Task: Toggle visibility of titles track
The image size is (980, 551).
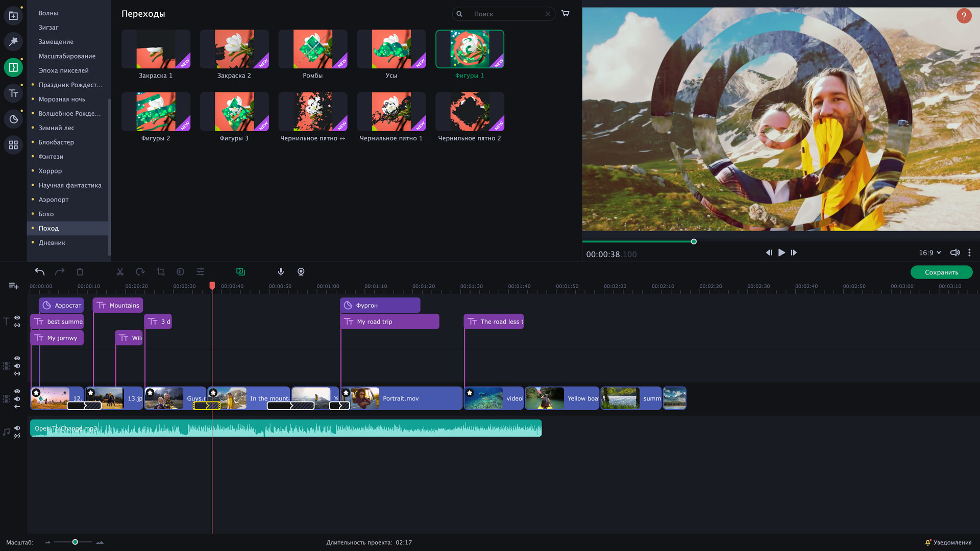Action: [x=17, y=318]
